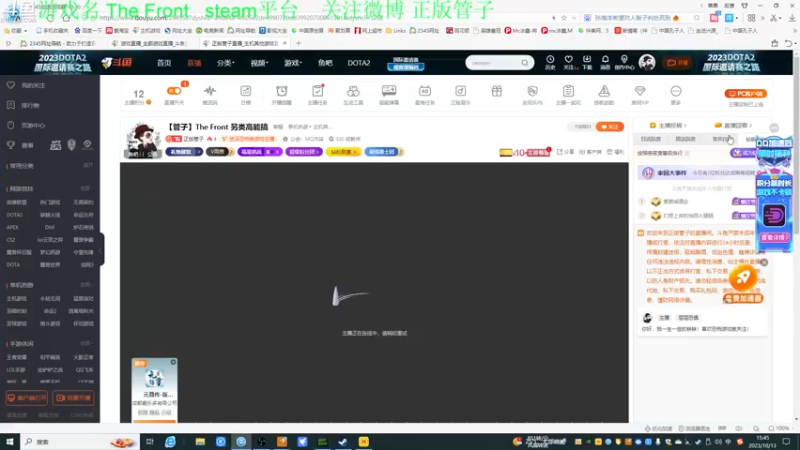
Task: Open a new browser tab with plus
Action: pos(298,43)
